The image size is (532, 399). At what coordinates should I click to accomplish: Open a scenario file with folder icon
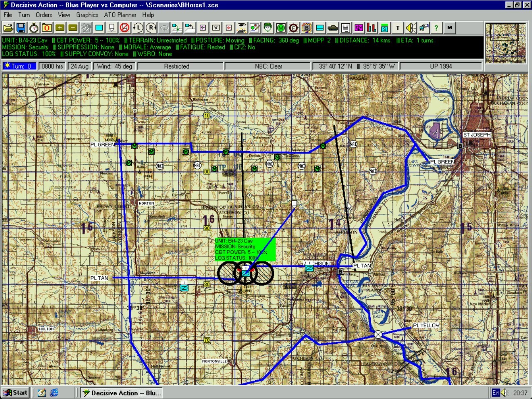[8, 28]
